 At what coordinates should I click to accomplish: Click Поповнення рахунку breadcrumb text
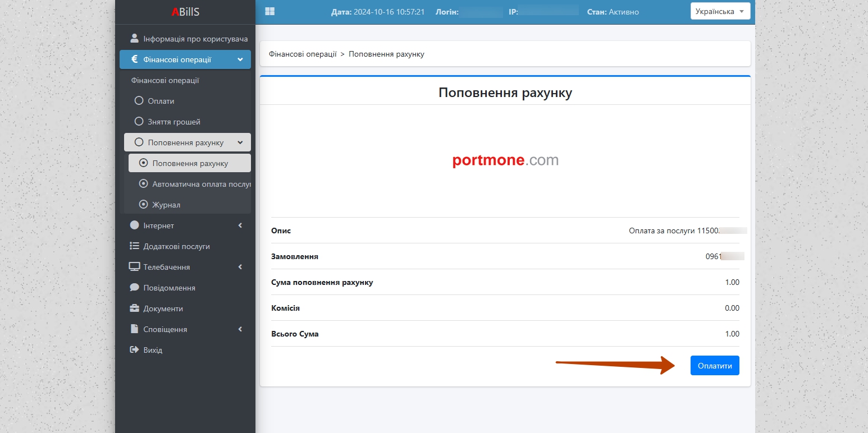point(386,54)
